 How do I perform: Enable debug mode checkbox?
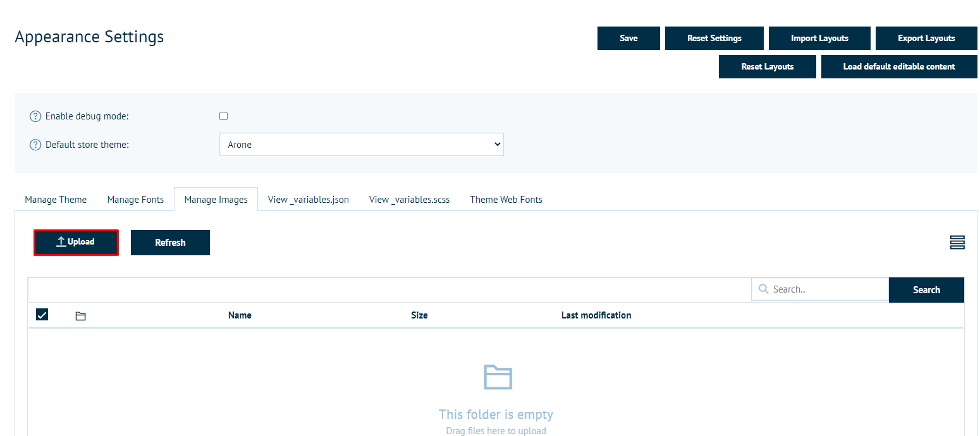point(223,116)
